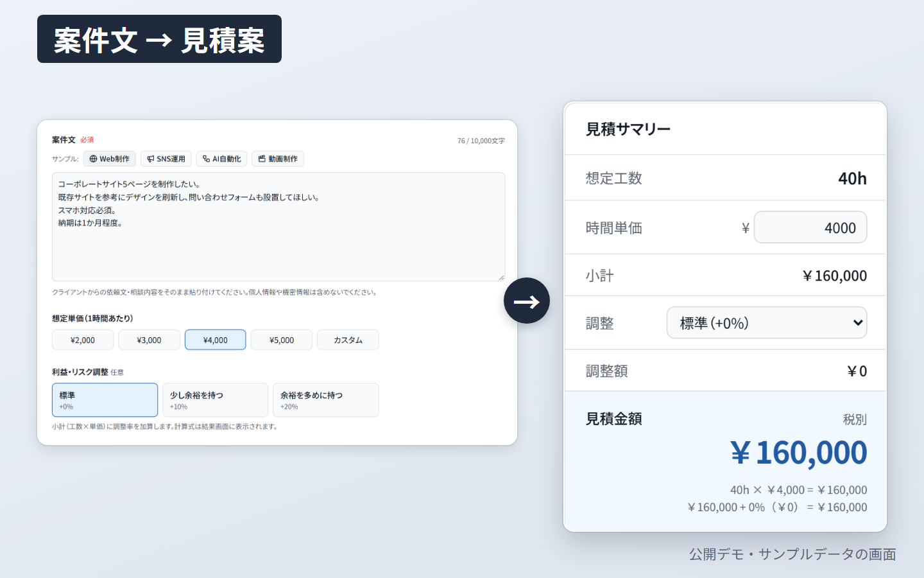Focus the 案件文 text area
The height and width of the screenshot is (578, 924).
[x=278, y=227]
